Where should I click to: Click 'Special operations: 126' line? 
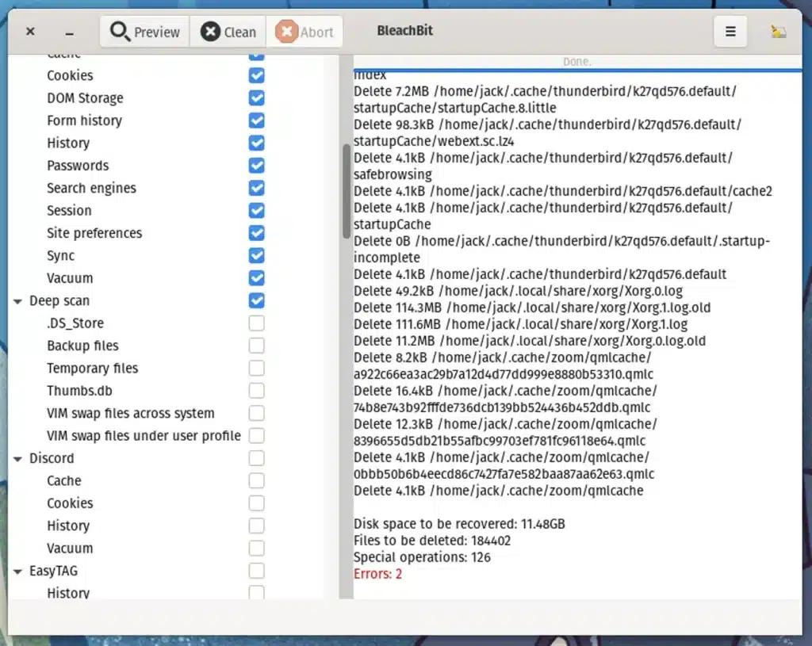click(x=422, y=557)
